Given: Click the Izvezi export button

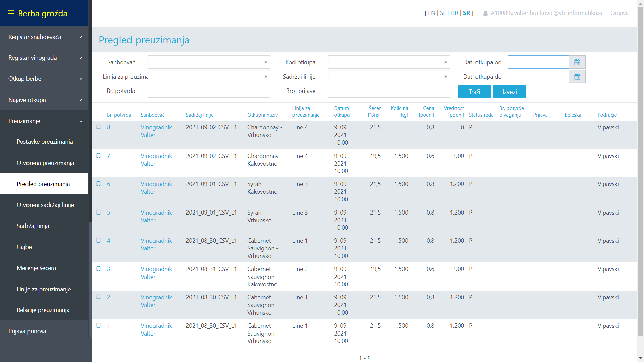Looking at the screenshot, I should 509,92.
